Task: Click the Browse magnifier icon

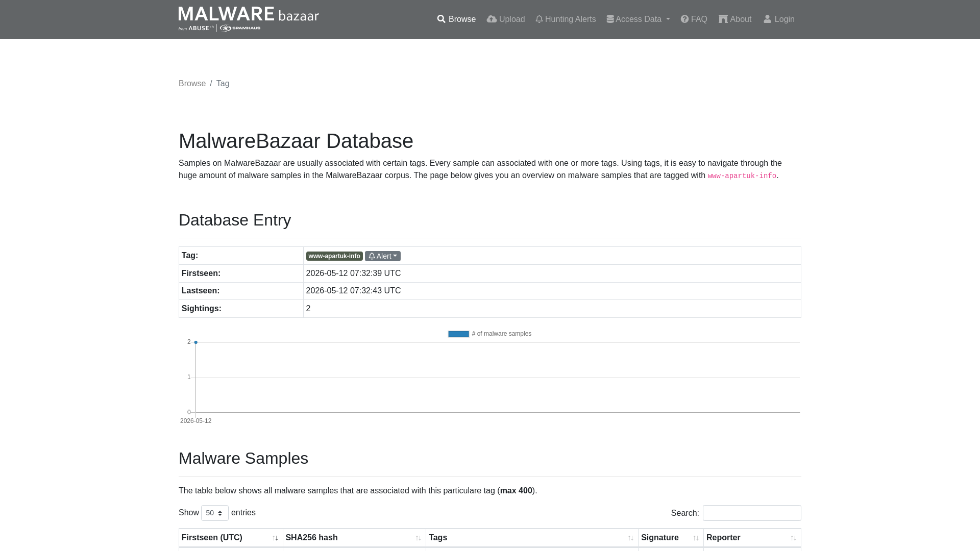Action: [442, 19]
